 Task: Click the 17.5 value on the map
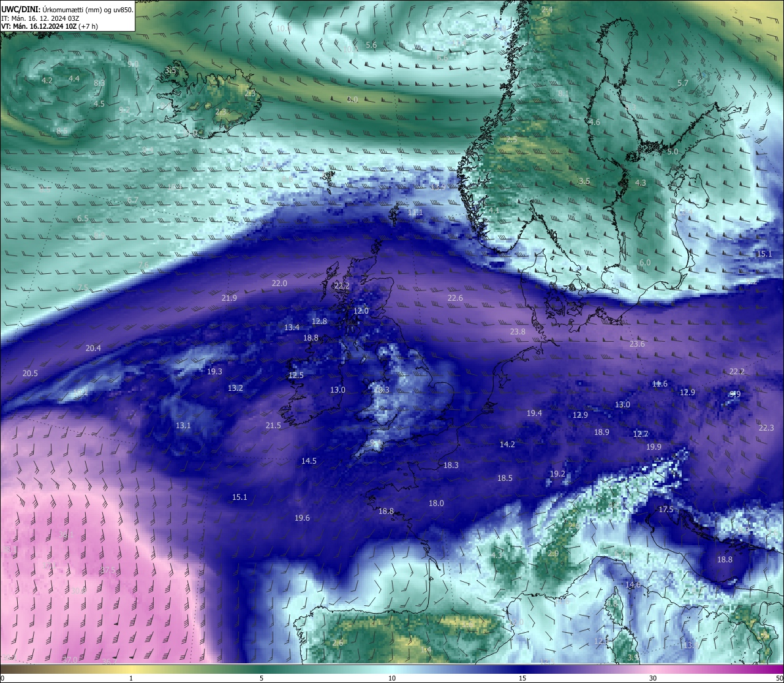666,509
